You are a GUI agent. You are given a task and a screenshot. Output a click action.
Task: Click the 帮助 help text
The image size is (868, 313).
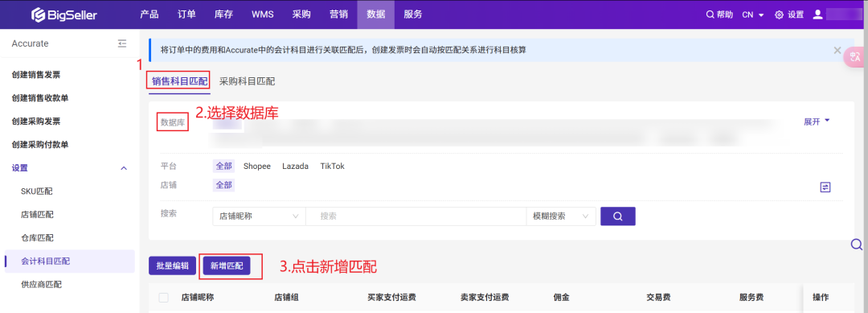pos(725,15)
